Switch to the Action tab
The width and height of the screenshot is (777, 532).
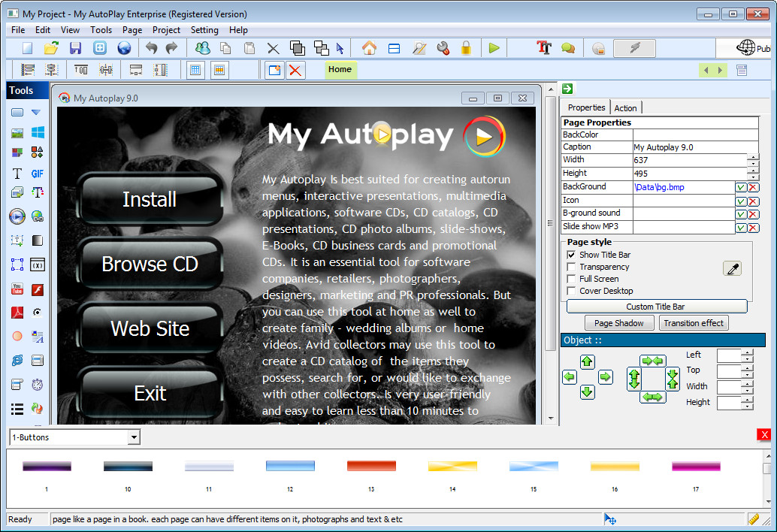[625, 108]
